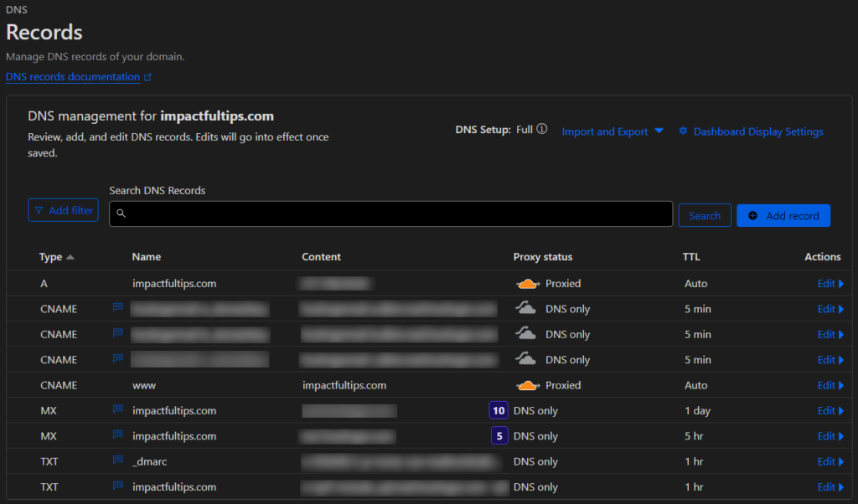
Task: Click the 1 day TTL value
Action: tap(697, 410)
